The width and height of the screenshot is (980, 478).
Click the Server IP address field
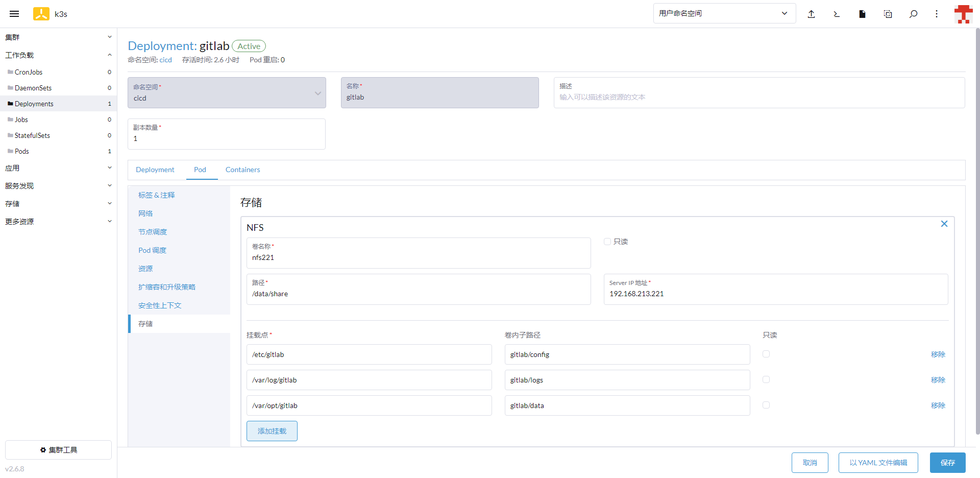click(x=775, y=294)
